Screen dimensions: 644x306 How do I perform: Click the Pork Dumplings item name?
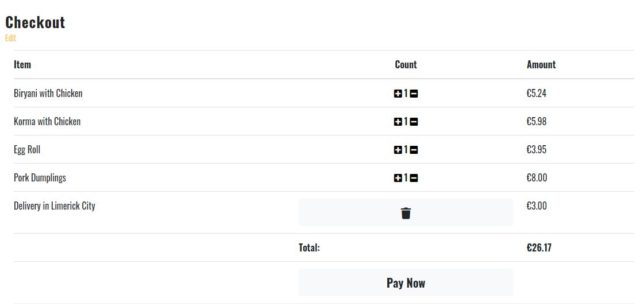point(40,178)
